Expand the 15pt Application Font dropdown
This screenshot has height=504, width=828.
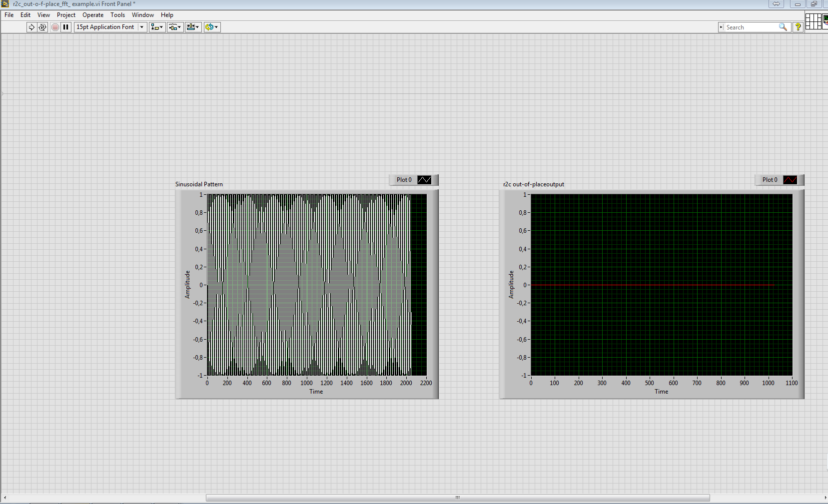142,27
